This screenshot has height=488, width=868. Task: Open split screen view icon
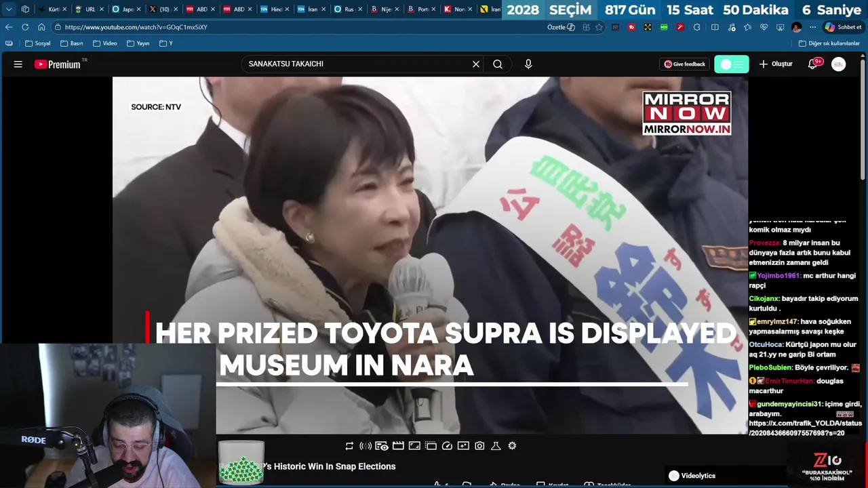pyautogui.click(x=715, y=27)
